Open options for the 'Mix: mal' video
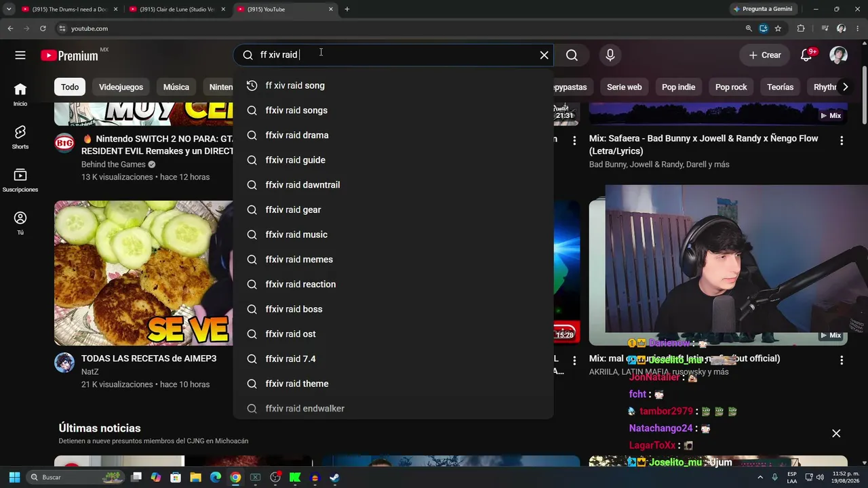The image size is (868, 488). [x=842, y=361]
